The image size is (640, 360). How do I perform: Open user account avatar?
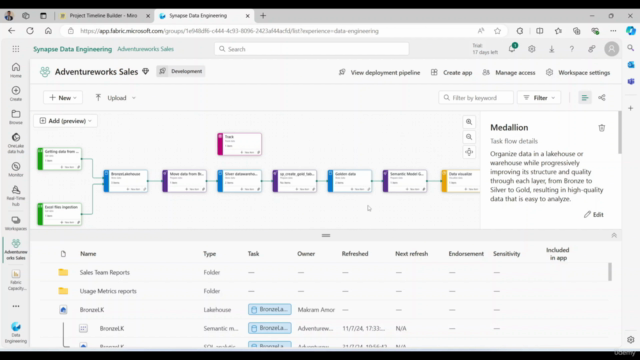click(611, 49)
